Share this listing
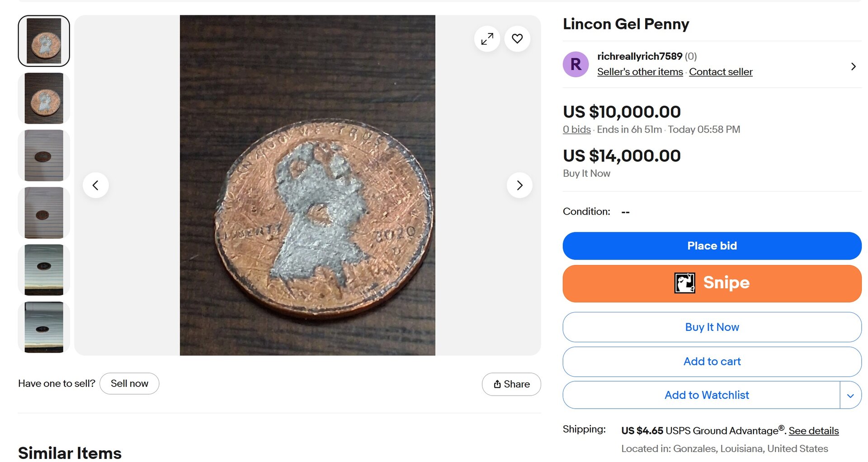 pyautogui.click(x=511, y=384)
